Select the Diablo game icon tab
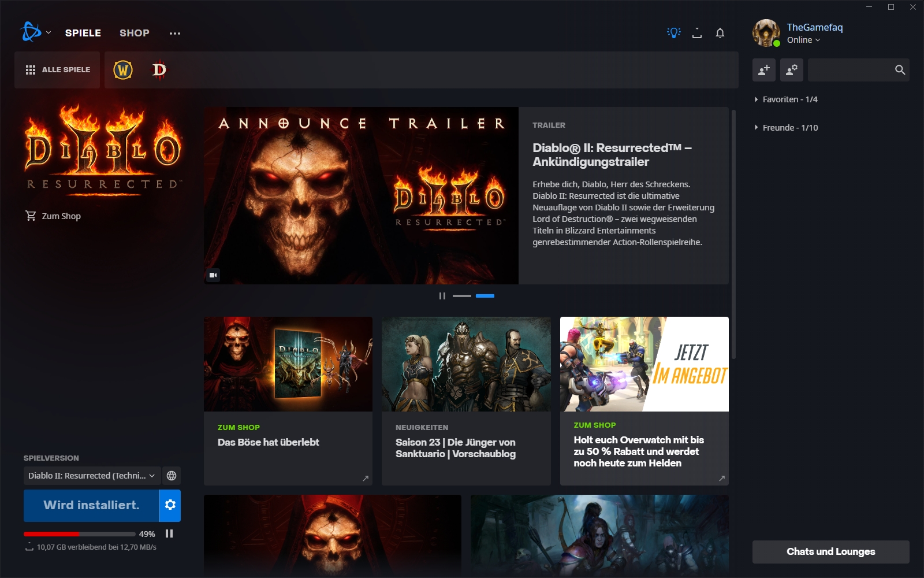Viewport: 924px width, 578px height. 159,70
